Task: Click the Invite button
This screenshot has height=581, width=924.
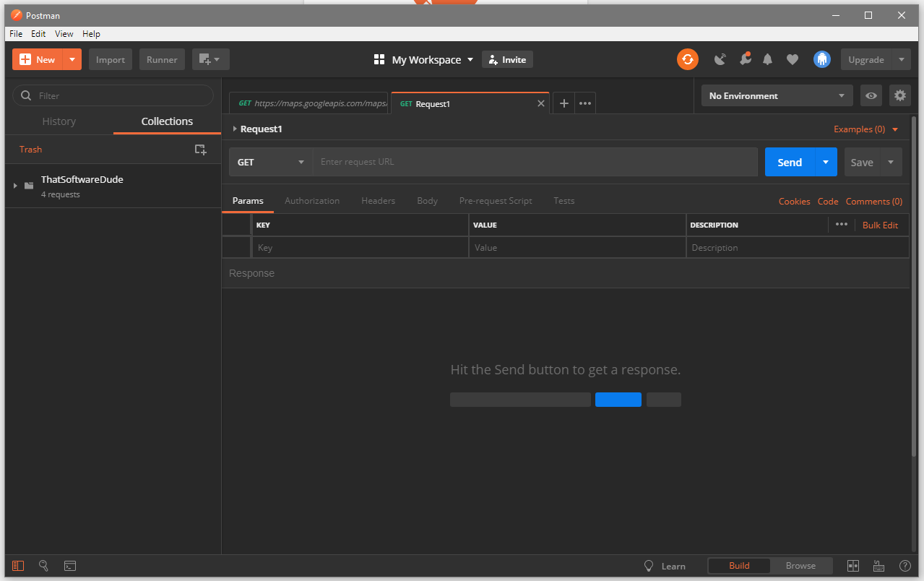Action: pyautogui.click(x=507, y=59)
